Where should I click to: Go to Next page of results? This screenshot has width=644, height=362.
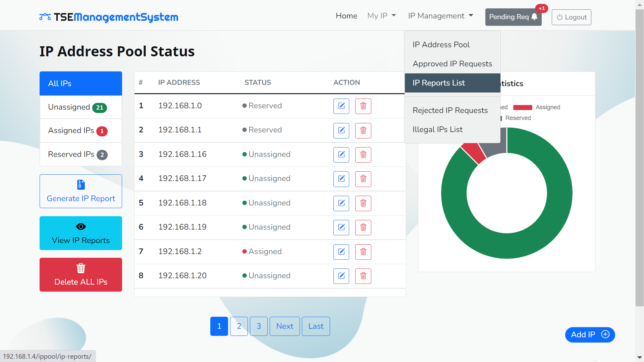[284, 326]
